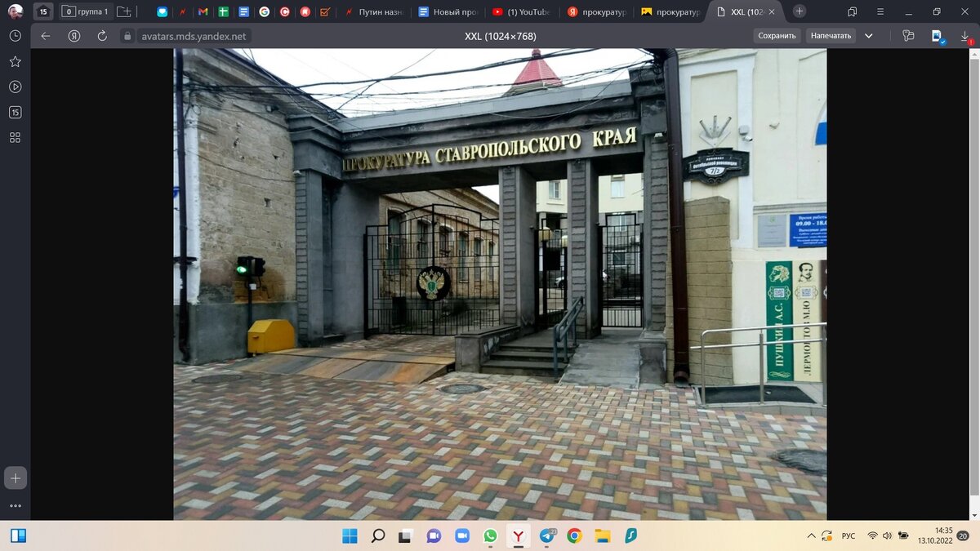Focus the avatars.mds.yandex.net address field

coord(193,36)
